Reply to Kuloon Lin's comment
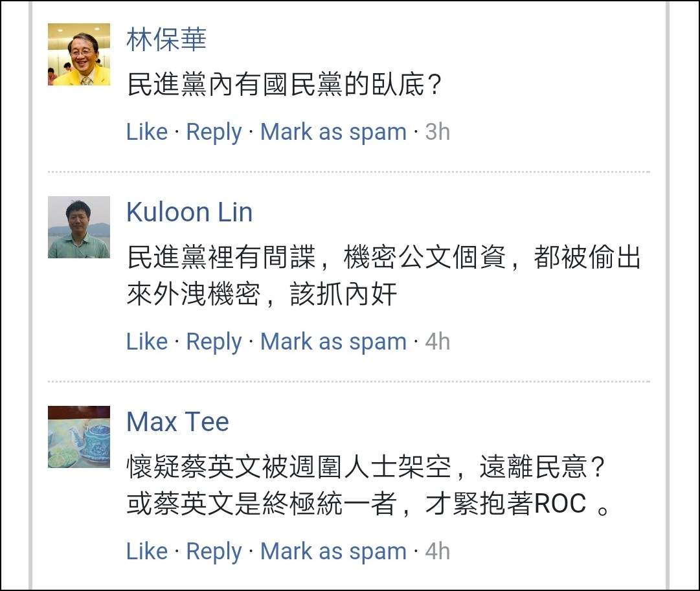 [214, 342]
